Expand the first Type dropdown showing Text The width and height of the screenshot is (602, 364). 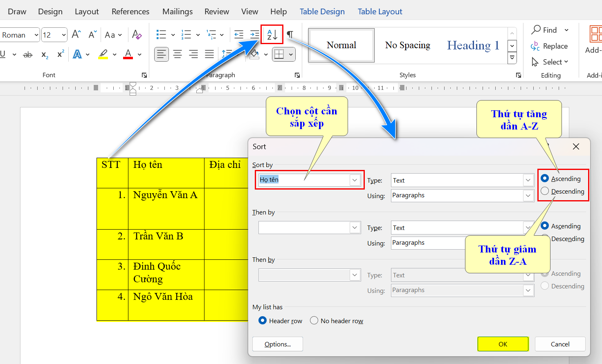click(x=528, y=180)
